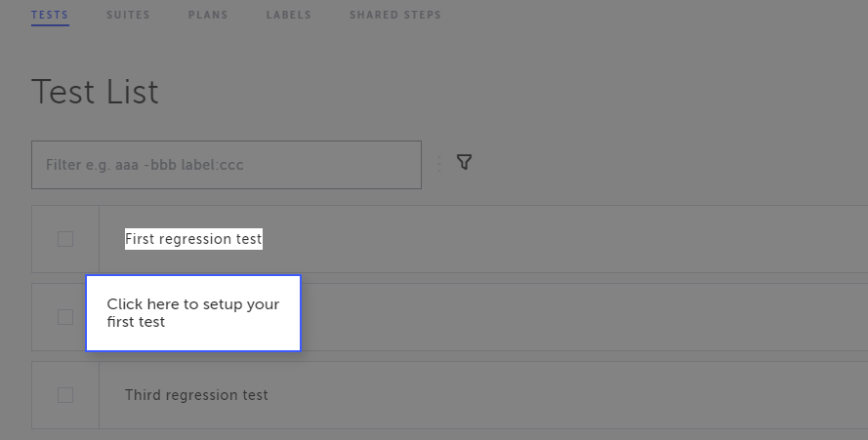The image size is (868, 440).
Task: Tick the Third regression test checkbox
Action: (x=65, y=395)
